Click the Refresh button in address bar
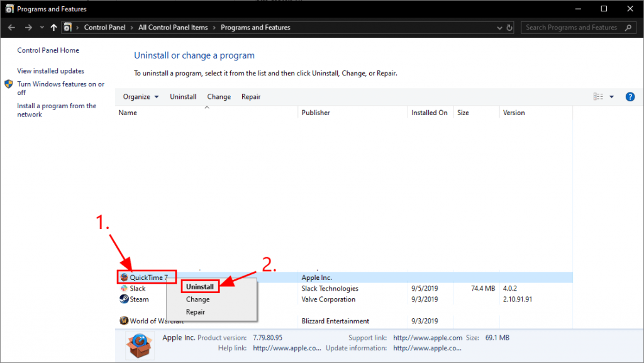 pos(511,28)
